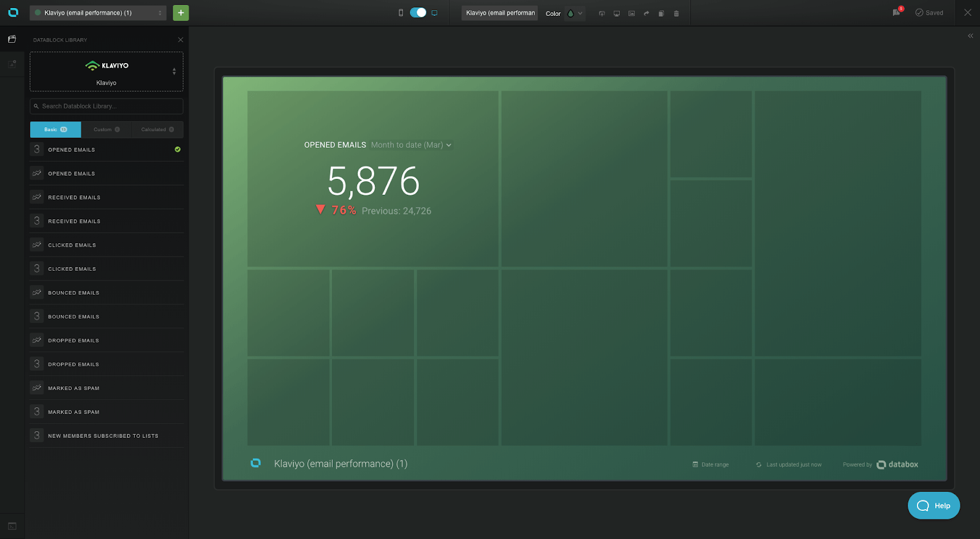Select the Clicked Emails number row
The image size is (980, 539).
point(107,269)
